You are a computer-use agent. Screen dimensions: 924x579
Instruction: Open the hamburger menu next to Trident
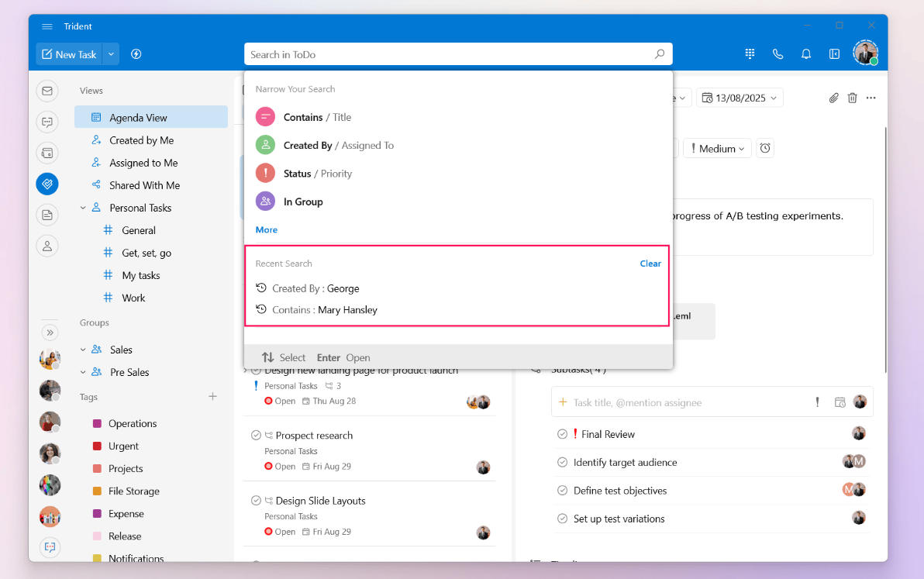coord(47,26)
